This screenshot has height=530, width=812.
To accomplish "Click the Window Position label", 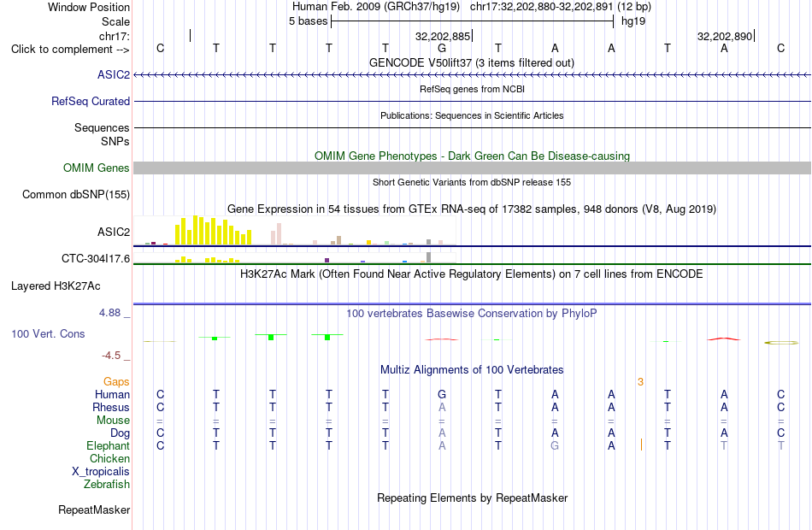I will (x=89, y=7).
